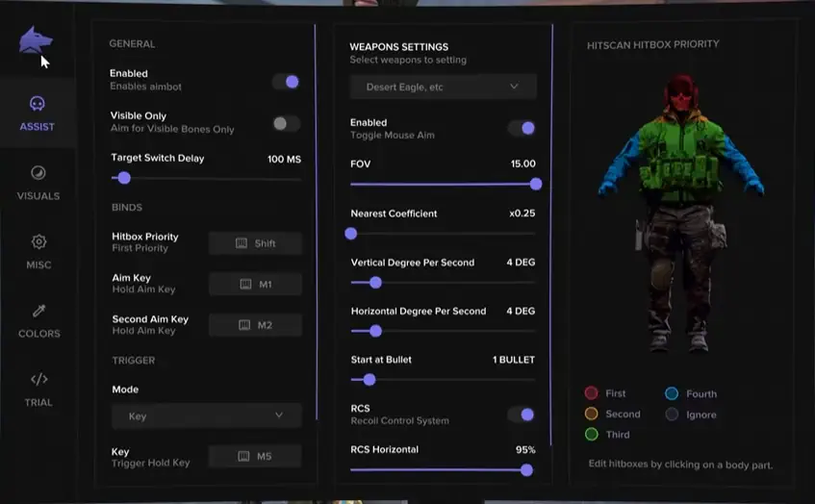Enable the Visible Only switch
Image resolution: width=815 pixels, height=504 pixels.
pyautogui.click(x=286, y=123)
